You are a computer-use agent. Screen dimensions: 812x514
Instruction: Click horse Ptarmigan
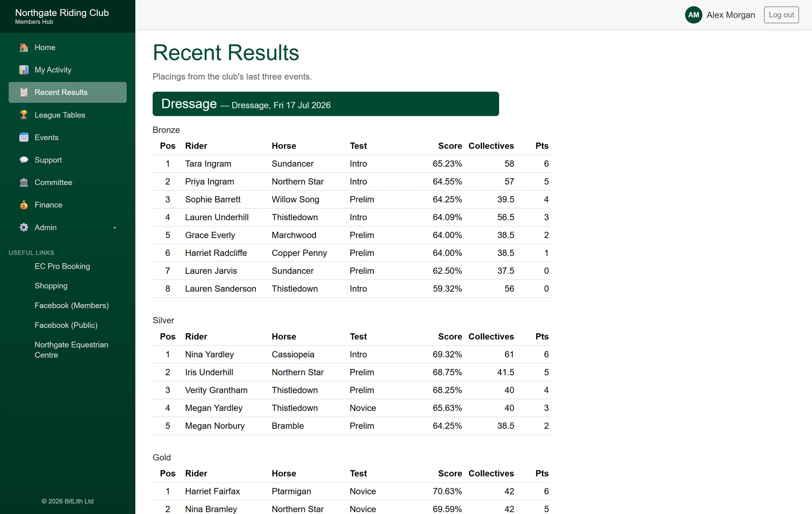[x=291, y=491]
